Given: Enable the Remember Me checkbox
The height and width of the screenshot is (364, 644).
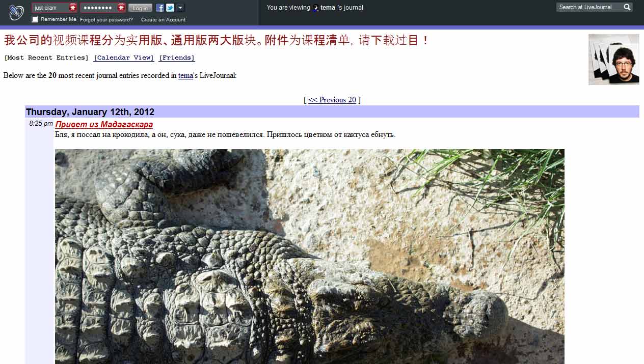Looking at the screenshot, I should (35, 19).
